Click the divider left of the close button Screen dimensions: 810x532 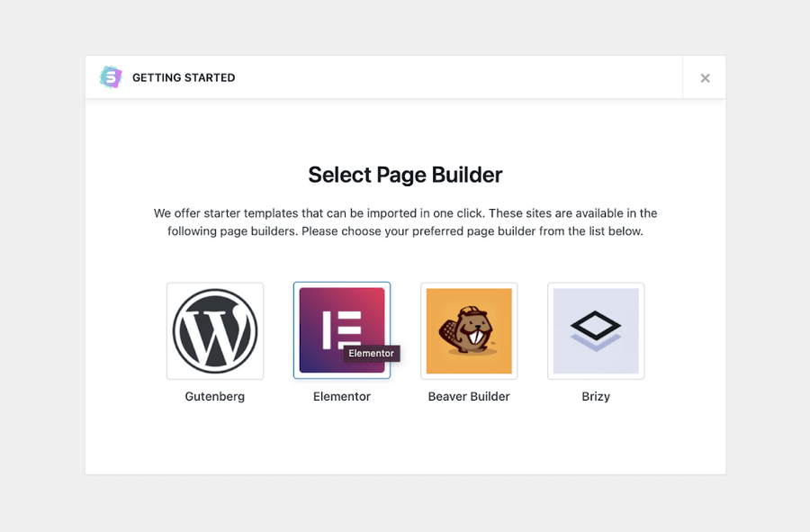[x=682, y=77]
